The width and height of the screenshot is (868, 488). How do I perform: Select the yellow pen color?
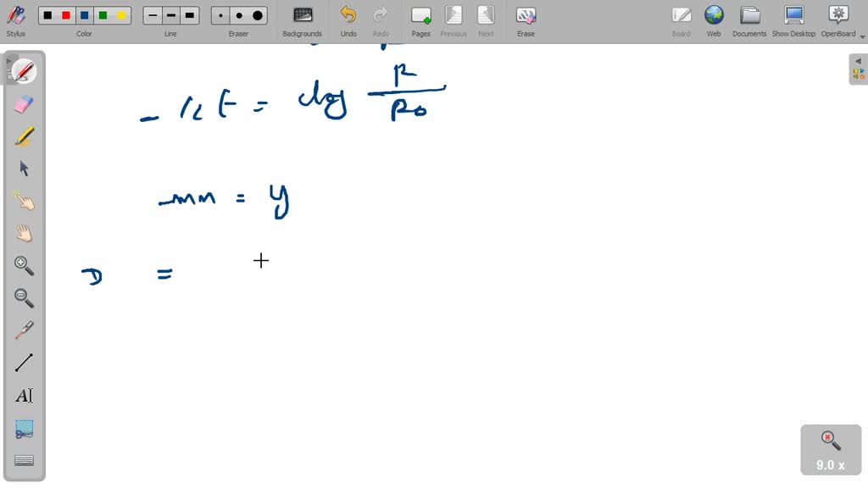(121, 15)
